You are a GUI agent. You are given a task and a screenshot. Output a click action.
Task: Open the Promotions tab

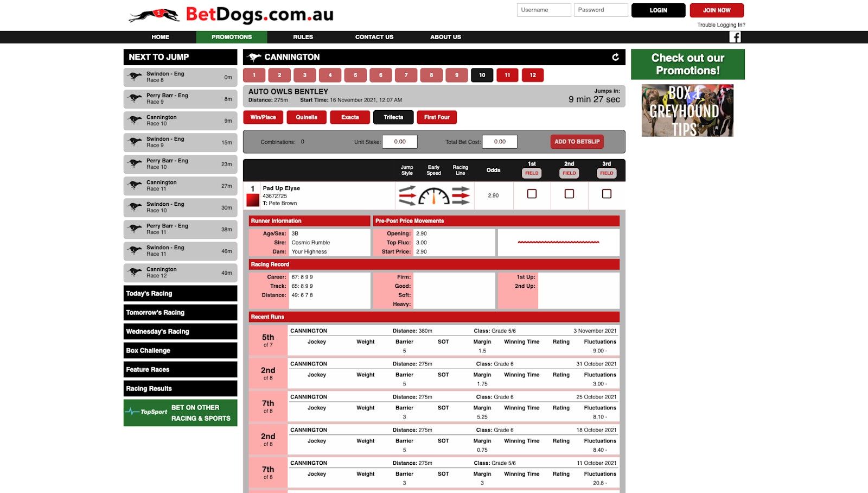pos(231,37)
